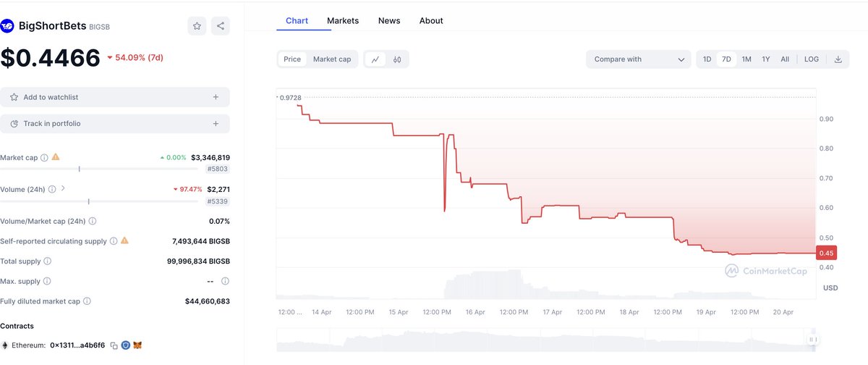The width and height of the screenshot is (868, 365).
Task: Open the Market cap info tooltip
Action: (x=45, y=157)
